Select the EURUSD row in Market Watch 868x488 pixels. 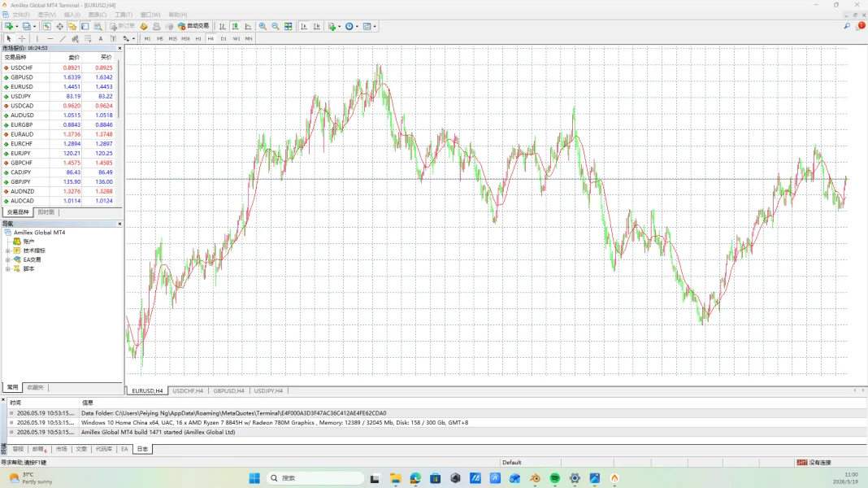click(59, 86)
